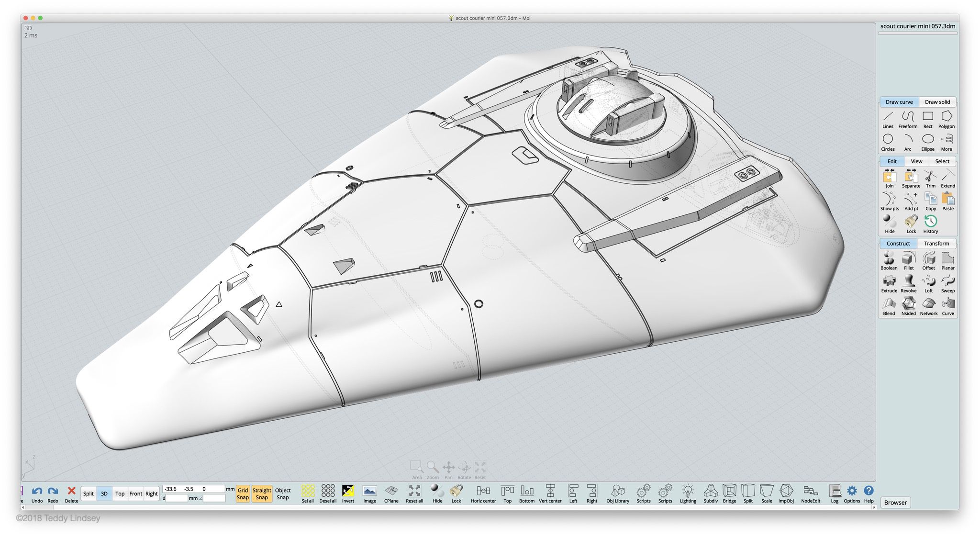The image size is (980, 537).
Task: Toggle Straight Snap
Action: coord(262,494)
